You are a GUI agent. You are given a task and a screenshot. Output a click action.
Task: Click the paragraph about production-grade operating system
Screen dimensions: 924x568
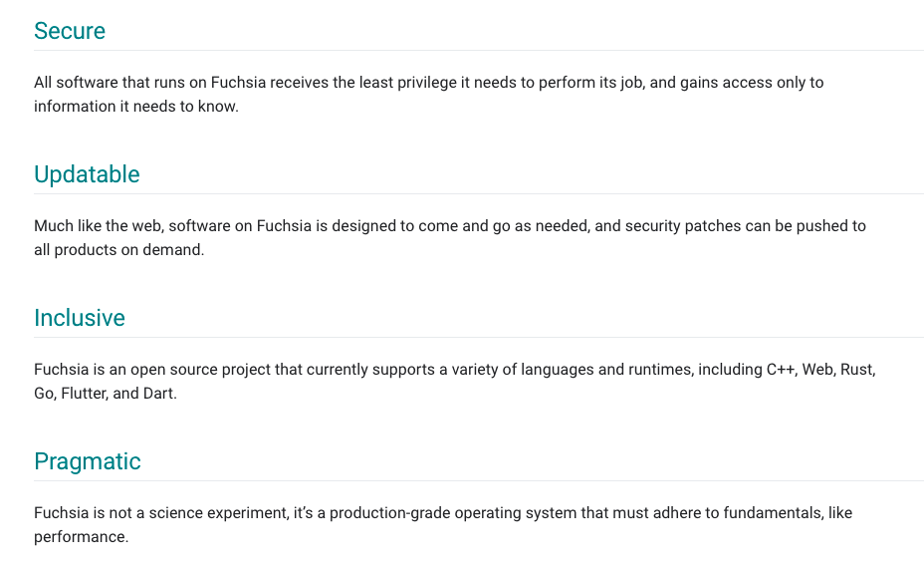[442, 525]
